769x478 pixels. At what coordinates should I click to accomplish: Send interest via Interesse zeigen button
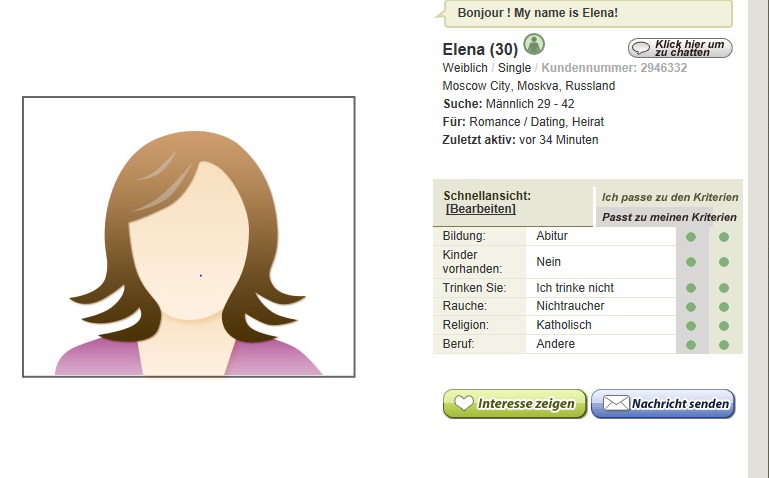click(x=515, y=403)
